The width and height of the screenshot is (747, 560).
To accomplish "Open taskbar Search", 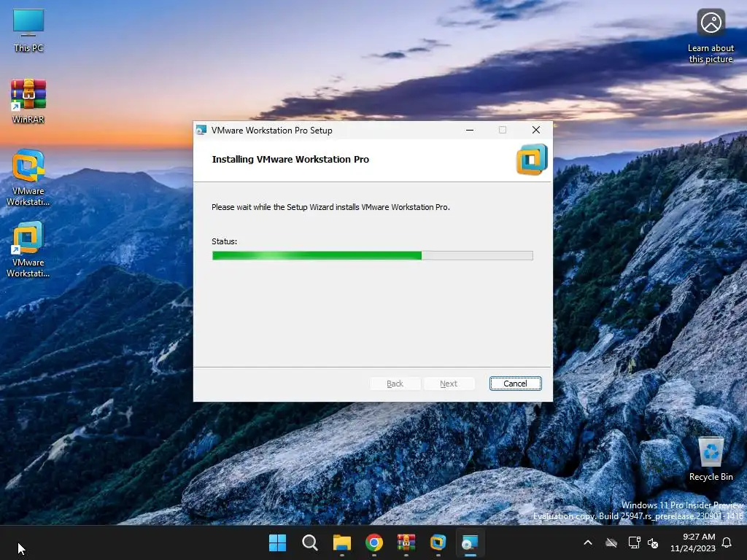I will click(x=309, y=542).
